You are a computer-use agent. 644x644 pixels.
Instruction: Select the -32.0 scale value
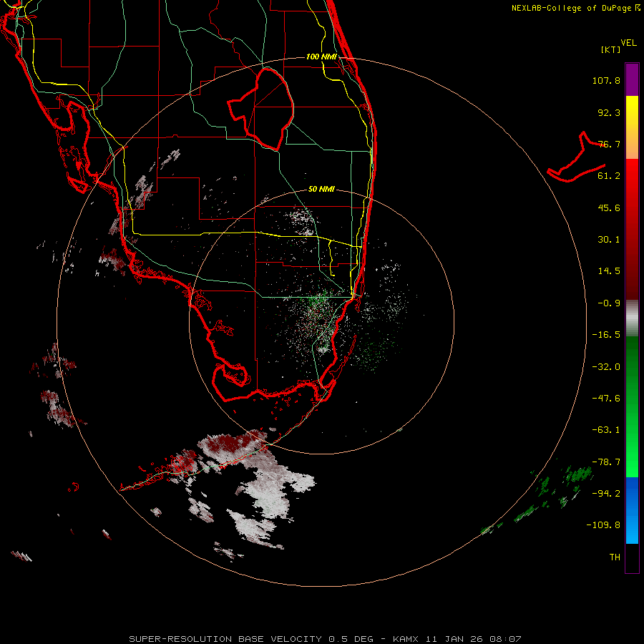(606, 367)
